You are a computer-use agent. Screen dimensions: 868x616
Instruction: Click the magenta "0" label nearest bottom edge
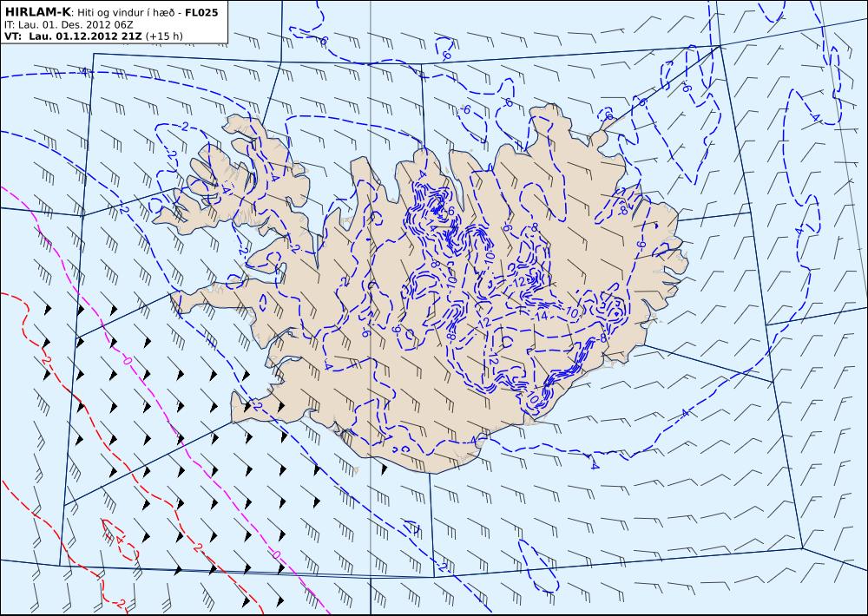276,554
